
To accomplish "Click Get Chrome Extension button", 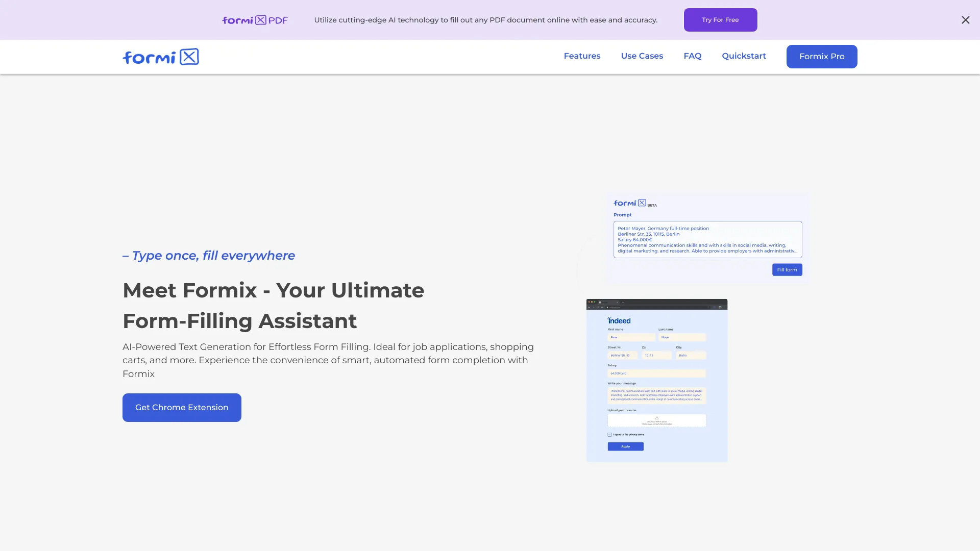I will 182,407.
